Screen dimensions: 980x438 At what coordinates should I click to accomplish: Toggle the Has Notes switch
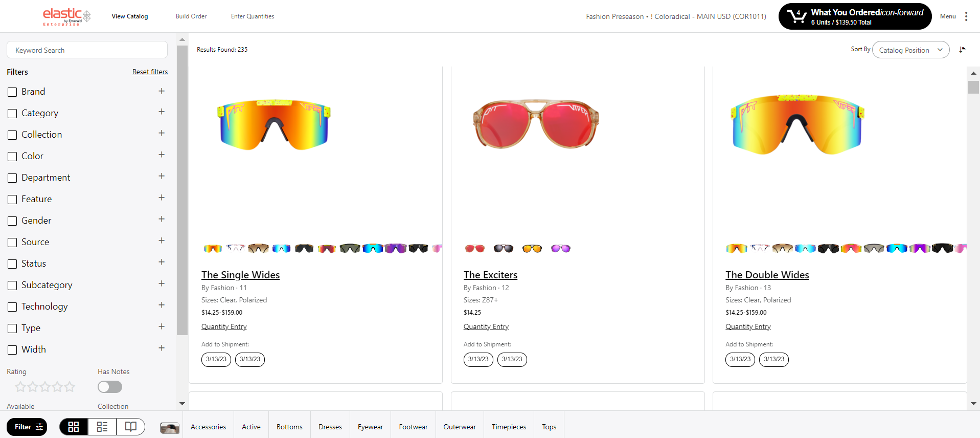pos(110,387)
